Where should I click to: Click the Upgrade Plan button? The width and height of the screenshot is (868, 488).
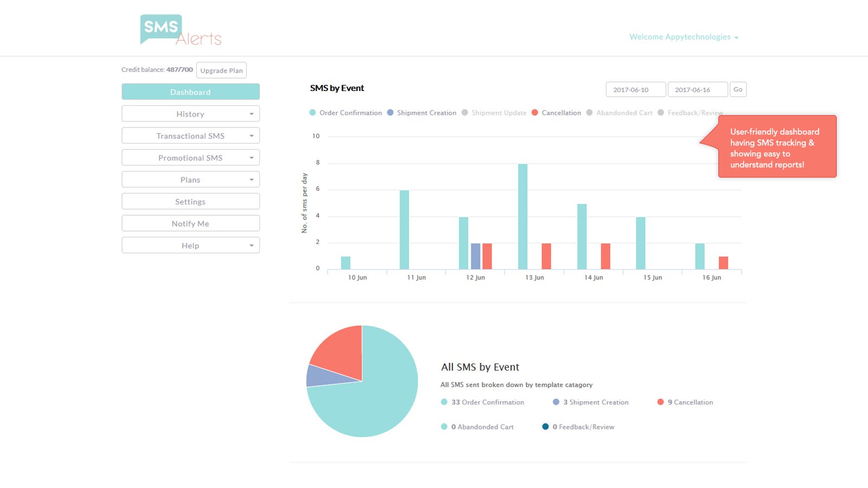pyautogui.click(x=221, y=70)
